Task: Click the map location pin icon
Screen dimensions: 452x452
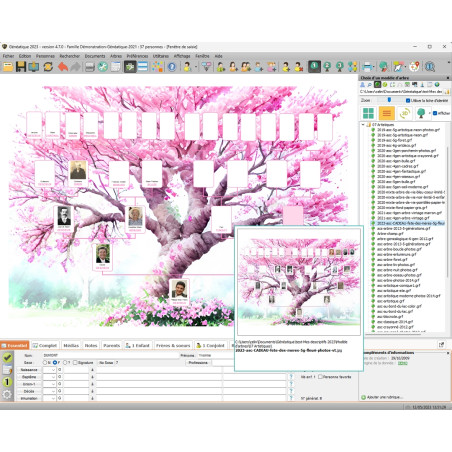Action: coord(414,67)
